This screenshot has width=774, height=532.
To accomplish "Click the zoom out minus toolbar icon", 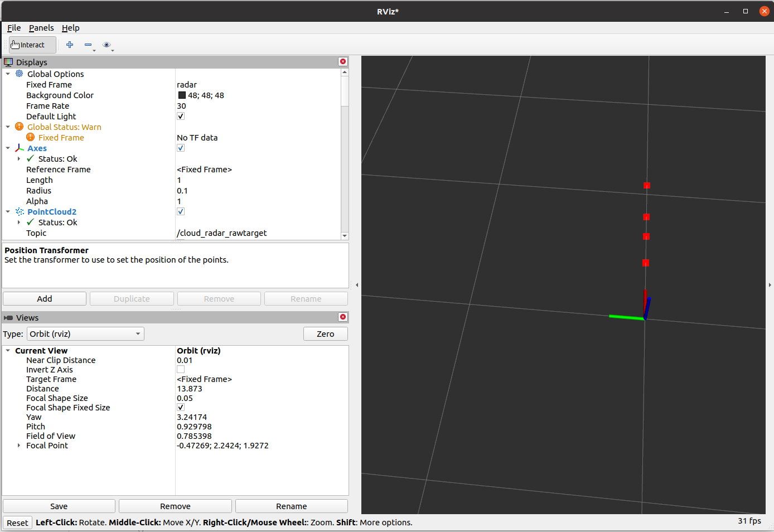I will 88,45.
